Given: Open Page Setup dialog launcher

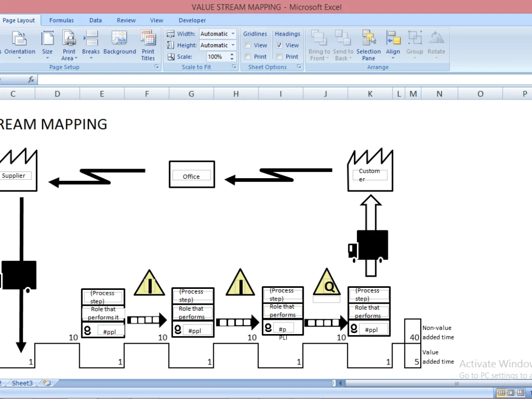Looking at the screenshot, I should tap(157, 67).
